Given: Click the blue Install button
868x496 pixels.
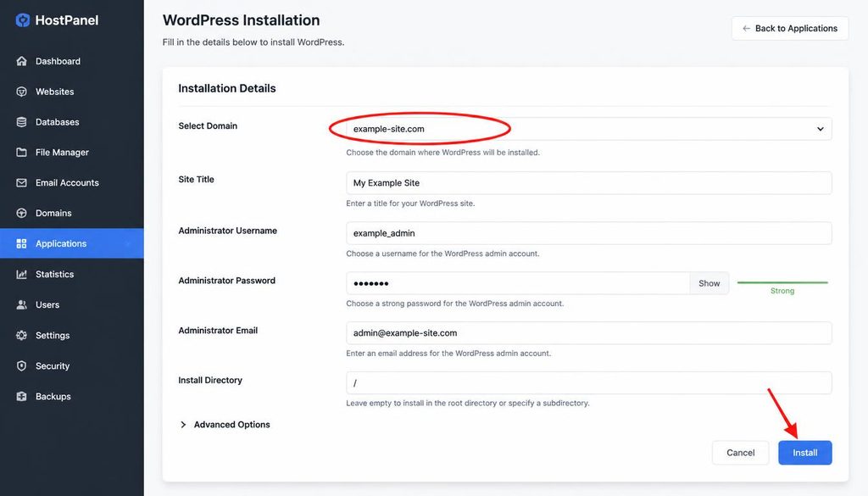Looking at the screenshot, I should (x=805, y=453).
